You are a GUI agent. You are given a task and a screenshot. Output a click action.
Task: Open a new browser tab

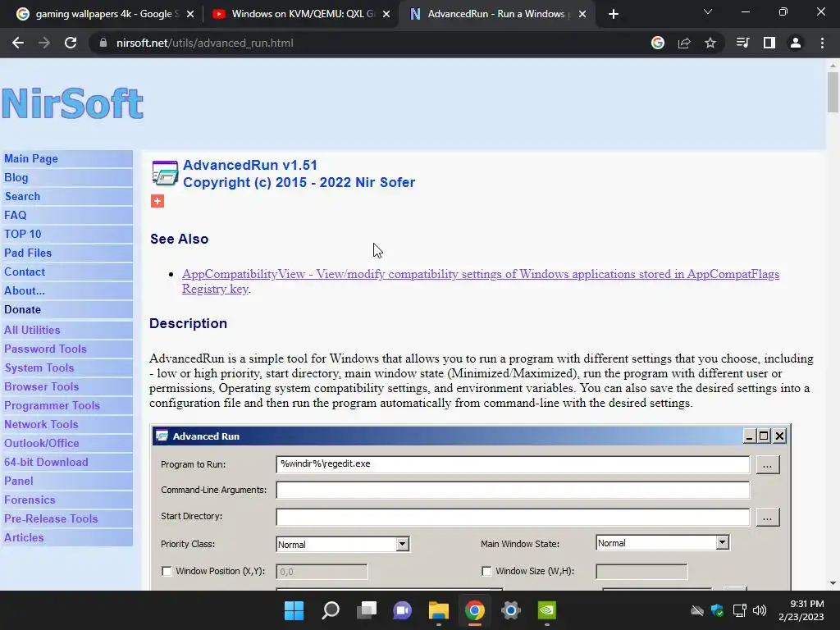pos(614,14)
